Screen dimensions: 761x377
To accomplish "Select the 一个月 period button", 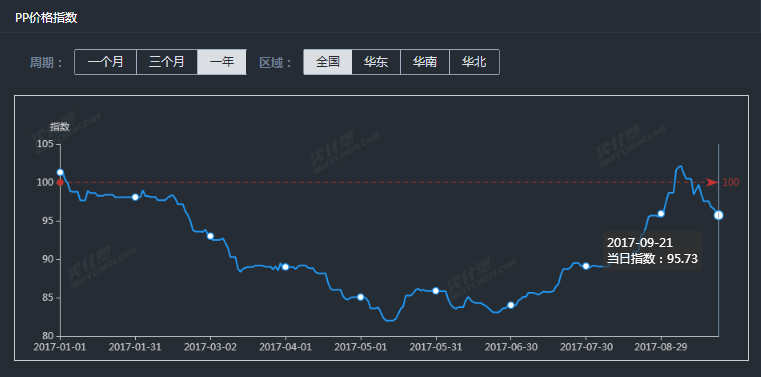I will click(x=105, y=62).
